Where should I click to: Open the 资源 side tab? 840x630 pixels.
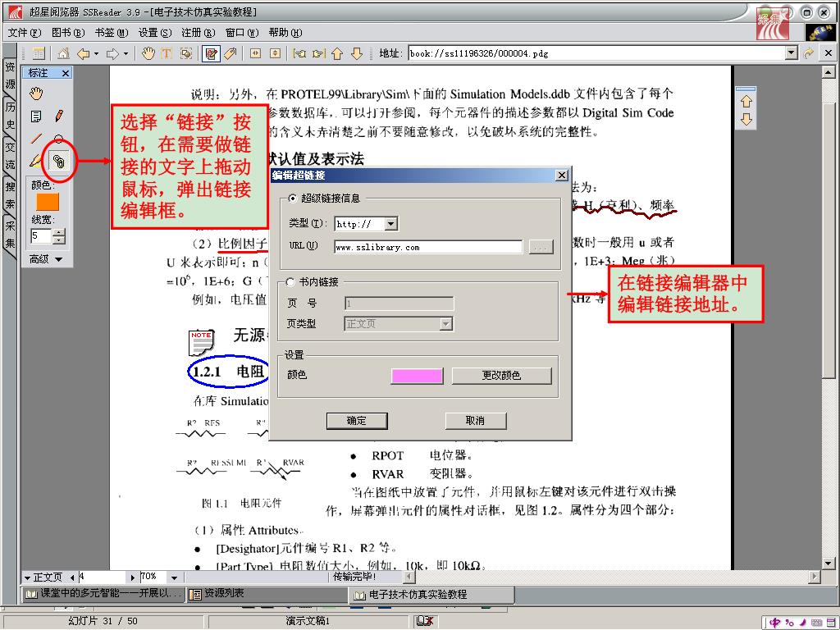click(10, 76)
